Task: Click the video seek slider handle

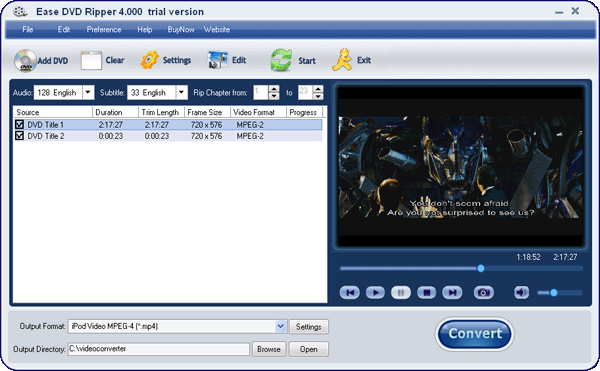Action: (481, 268)
